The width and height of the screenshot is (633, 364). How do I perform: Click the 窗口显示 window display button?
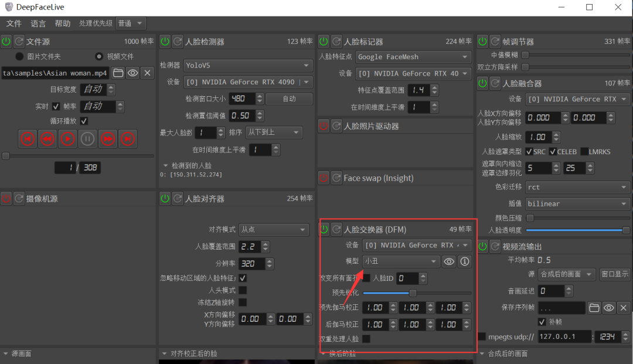tap(614, 274)
